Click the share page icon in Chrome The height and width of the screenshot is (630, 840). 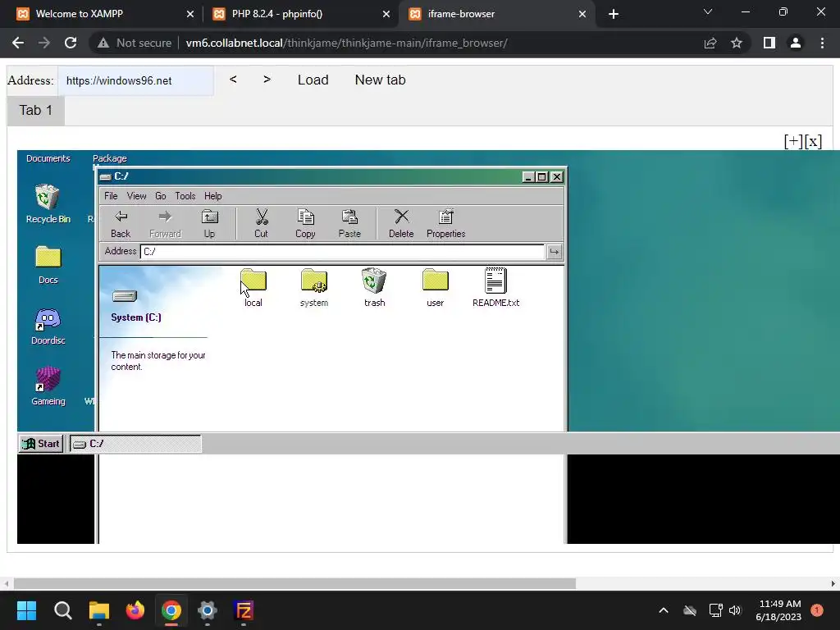coord(710,43)
